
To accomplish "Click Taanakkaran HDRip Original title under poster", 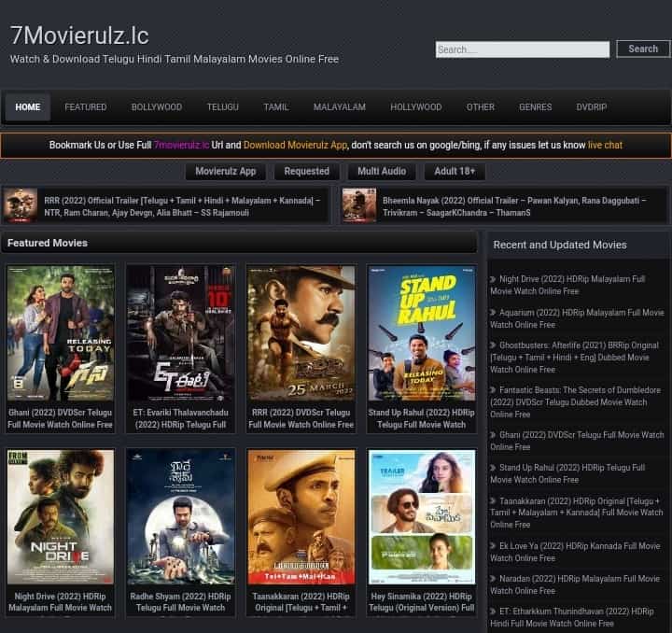I will (x=301, y=601).
